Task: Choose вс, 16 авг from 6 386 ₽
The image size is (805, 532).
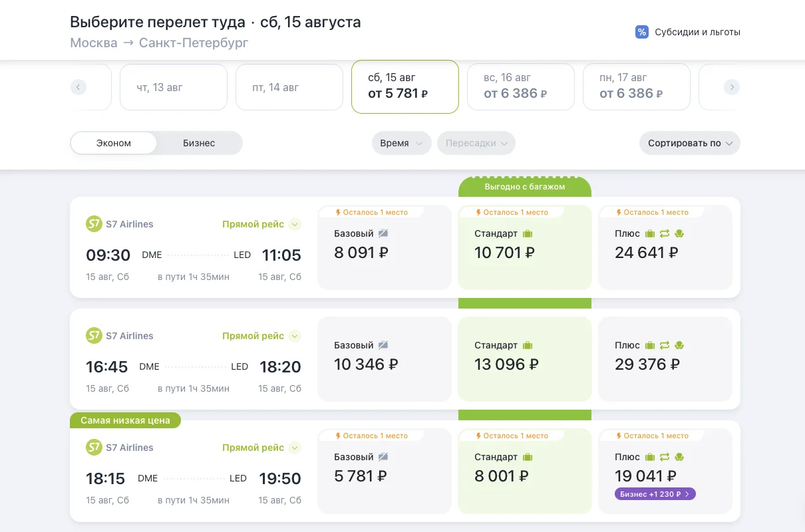Action: [521, 87]
